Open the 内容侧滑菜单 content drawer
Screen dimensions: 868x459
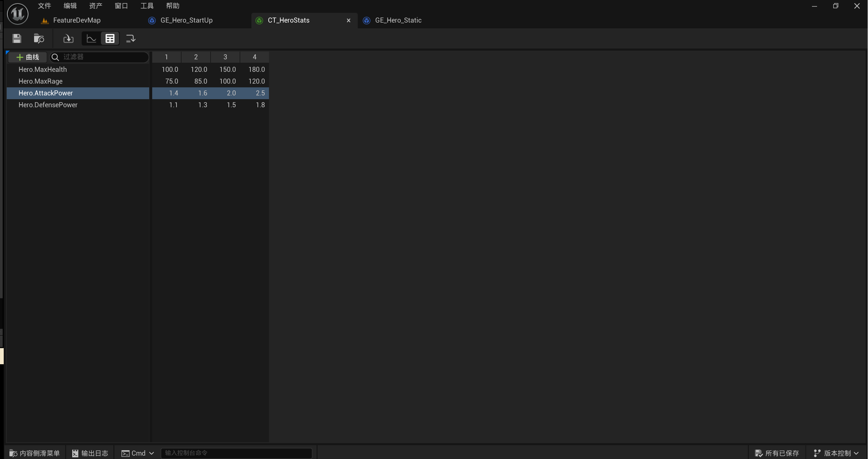click(34, 453)
